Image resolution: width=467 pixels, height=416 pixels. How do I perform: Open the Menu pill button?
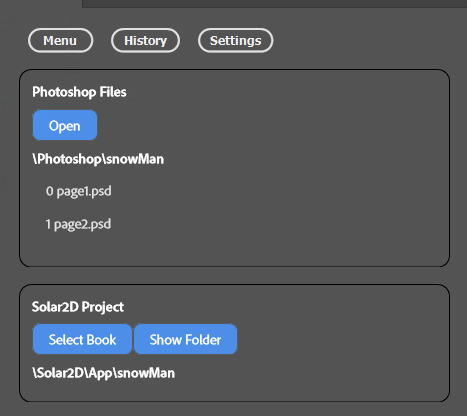coord(60,41)
